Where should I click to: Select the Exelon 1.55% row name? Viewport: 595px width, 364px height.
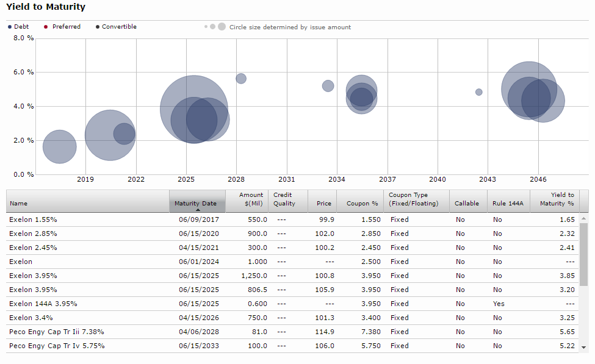33,219
